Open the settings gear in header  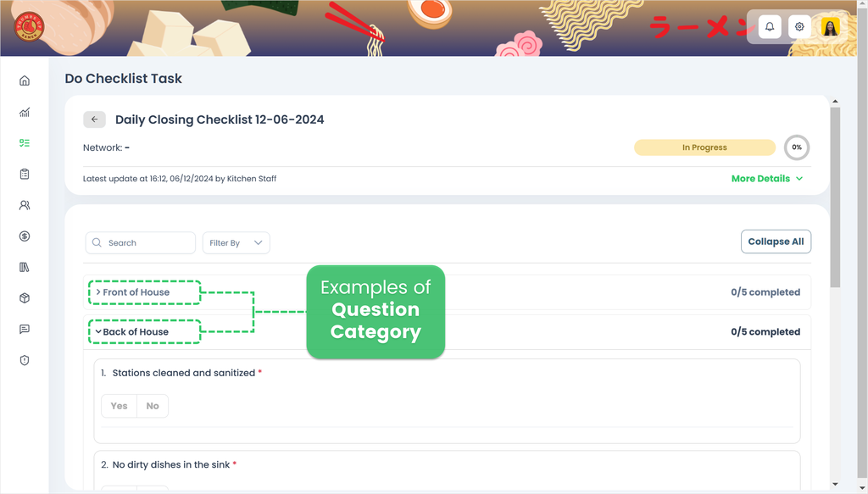point(799,26)
